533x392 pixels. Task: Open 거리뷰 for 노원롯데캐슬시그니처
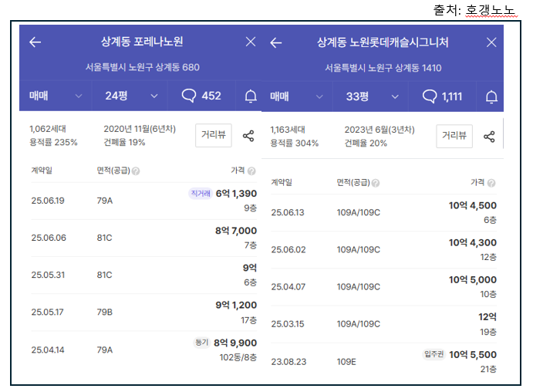[454, 136]
